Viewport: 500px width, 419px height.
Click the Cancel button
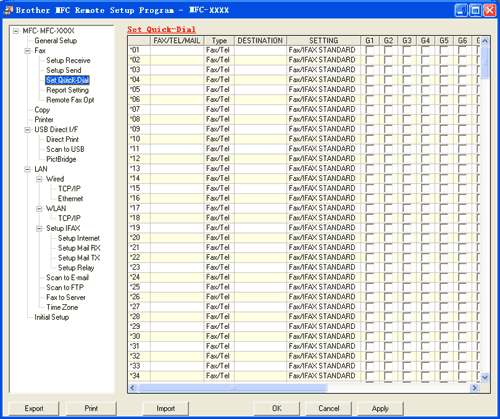coord(329,408)
